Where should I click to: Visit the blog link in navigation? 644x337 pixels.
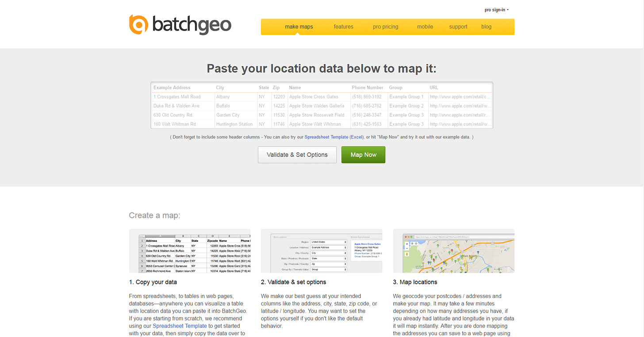[486, 27]
